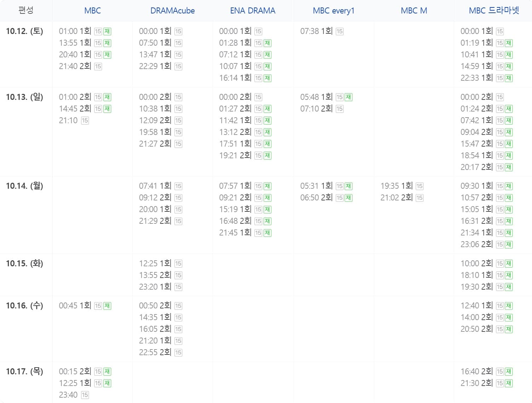Select the 10.17. (목) date row label
The height and width of the screenshot is (403, 532).
coord(24,371)
